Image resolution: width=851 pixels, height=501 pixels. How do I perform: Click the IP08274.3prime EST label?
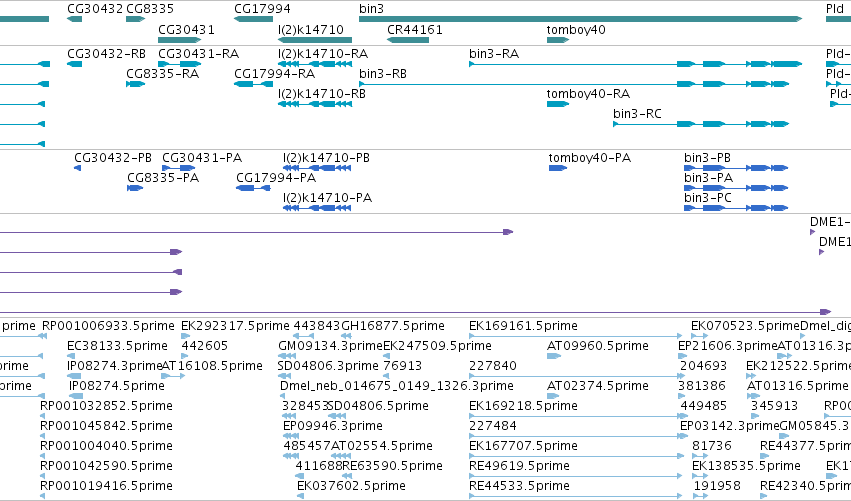(115, 366)
